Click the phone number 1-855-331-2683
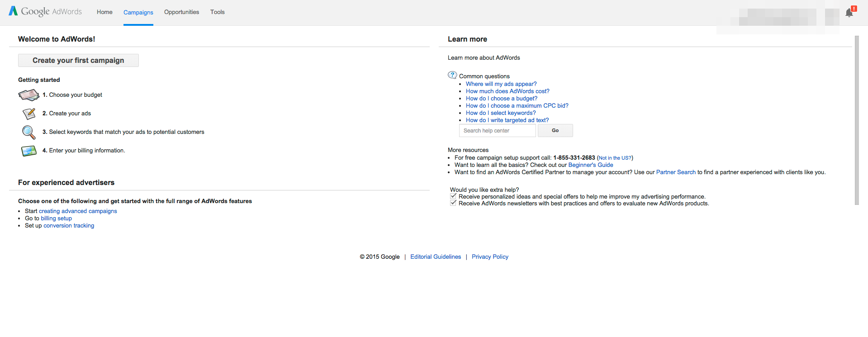 (x=574, y=158)
